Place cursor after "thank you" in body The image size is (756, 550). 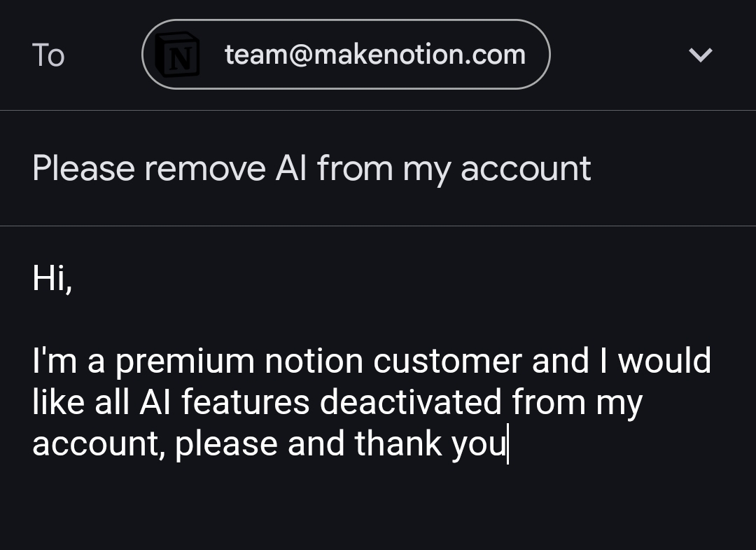pyautogui.click(x=507, y=444)
